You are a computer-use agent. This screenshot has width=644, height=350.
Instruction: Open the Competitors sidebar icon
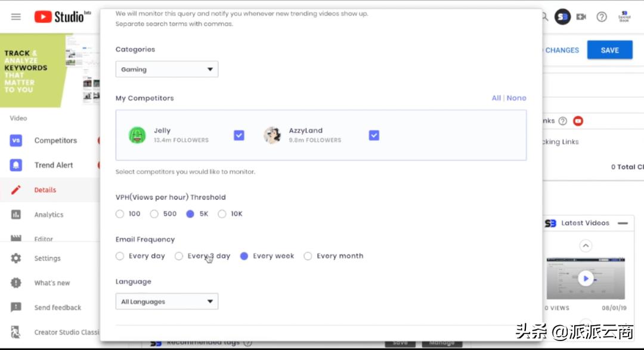[x=16, y=141]
